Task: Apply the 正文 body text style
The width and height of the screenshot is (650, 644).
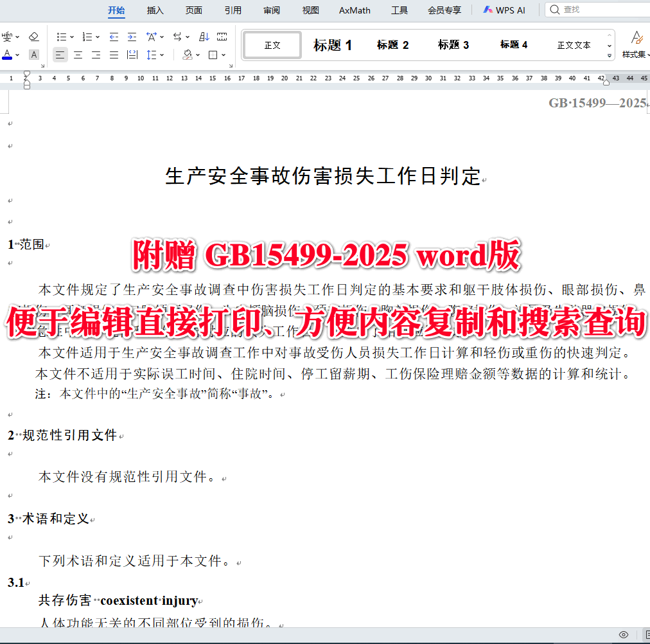Action: click(272, 45)
